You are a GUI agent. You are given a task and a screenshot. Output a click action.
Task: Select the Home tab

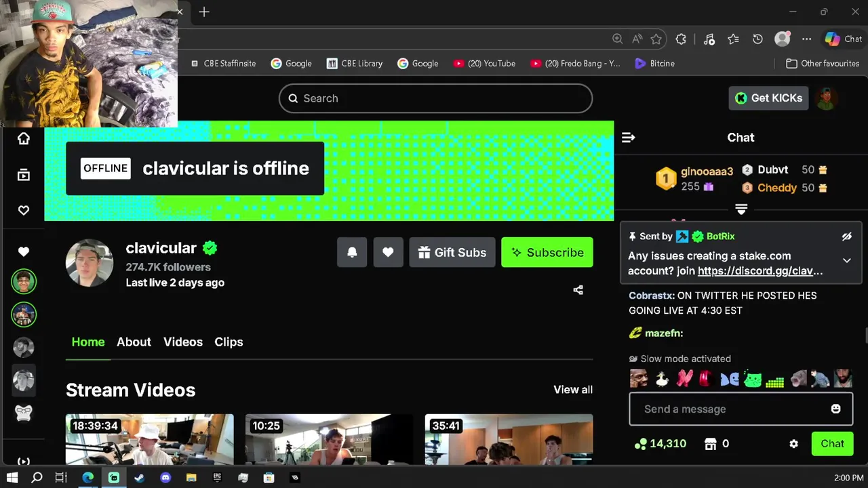pos(88,342)
